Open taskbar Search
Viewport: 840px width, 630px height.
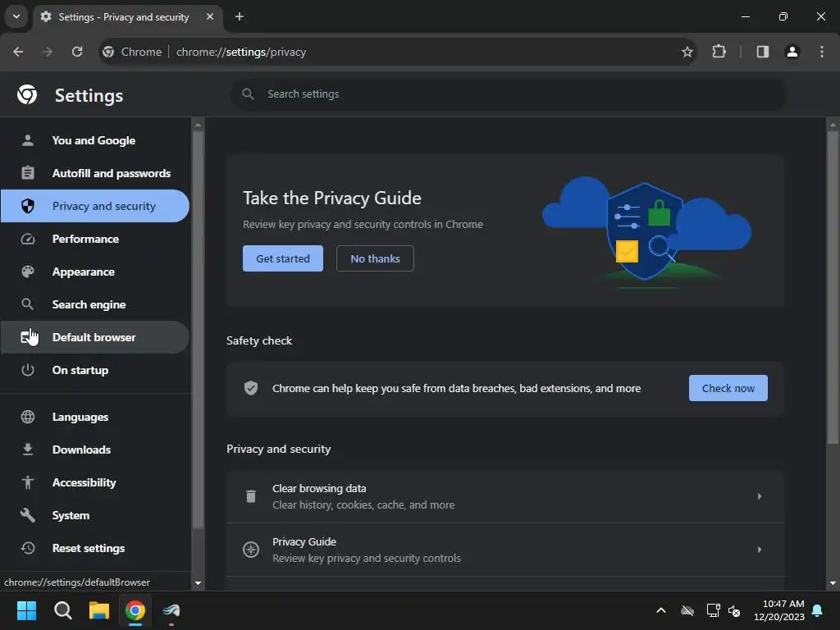(62, 610)
